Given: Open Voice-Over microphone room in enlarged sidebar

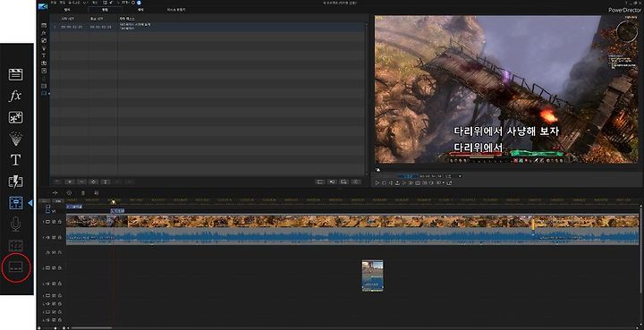Looking at the screenshot, I should click(x=15, y=224).
